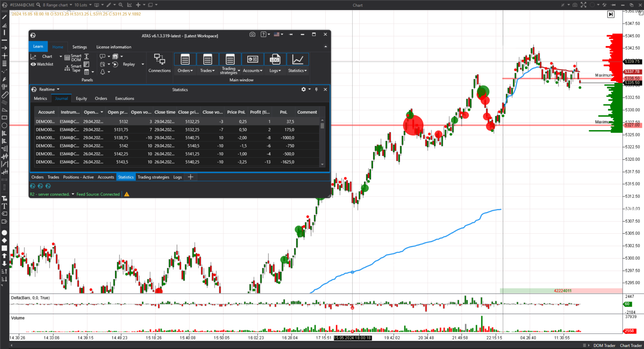Click the yellow warning triangle icon

pyautogui.click(x=127, y=194)
